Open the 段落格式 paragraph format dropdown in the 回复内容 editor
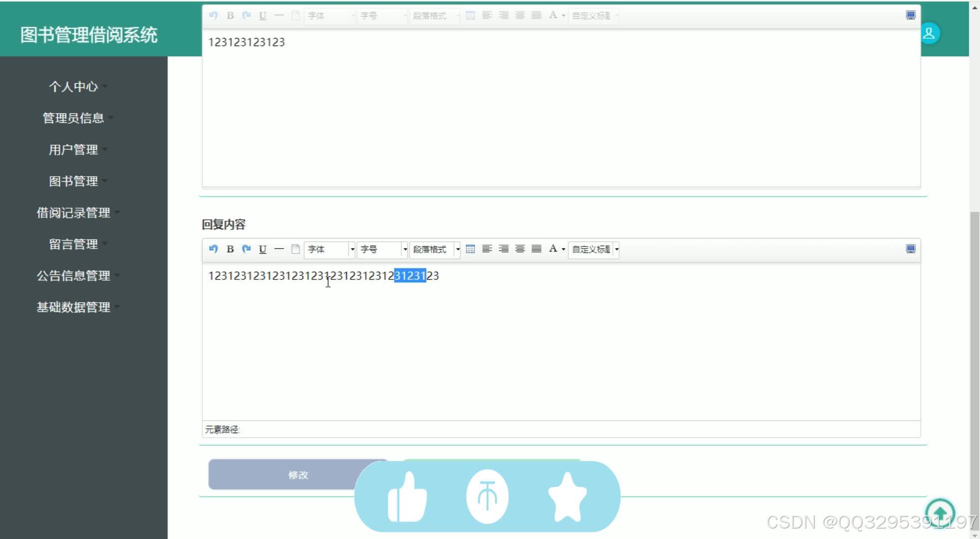This screenshot has width=980, height=539. pos(435,249)
